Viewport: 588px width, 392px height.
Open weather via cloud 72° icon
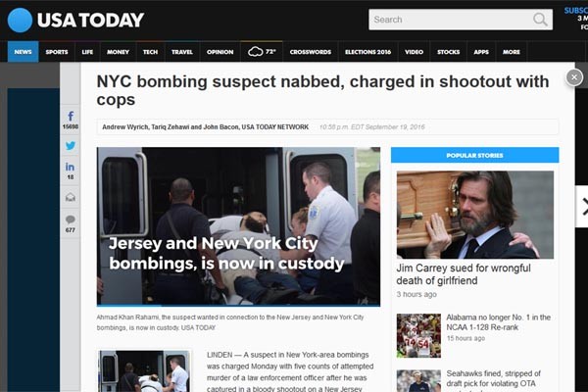click(262, 51)
